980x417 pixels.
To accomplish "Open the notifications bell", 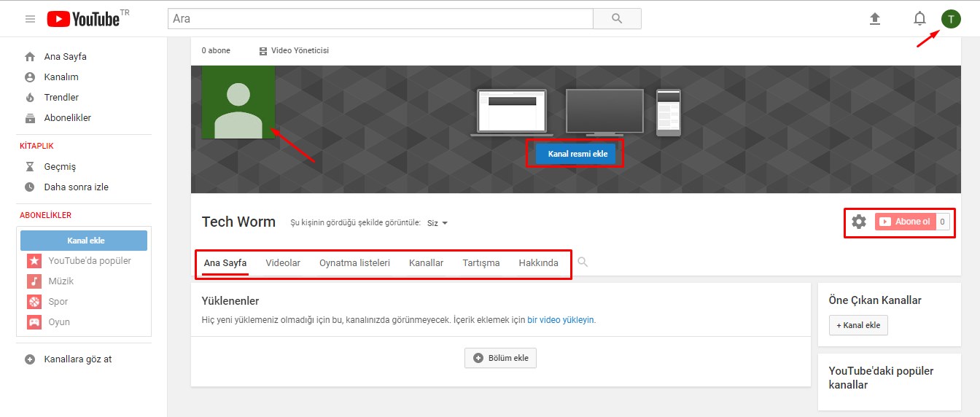I will pos(919,19).
